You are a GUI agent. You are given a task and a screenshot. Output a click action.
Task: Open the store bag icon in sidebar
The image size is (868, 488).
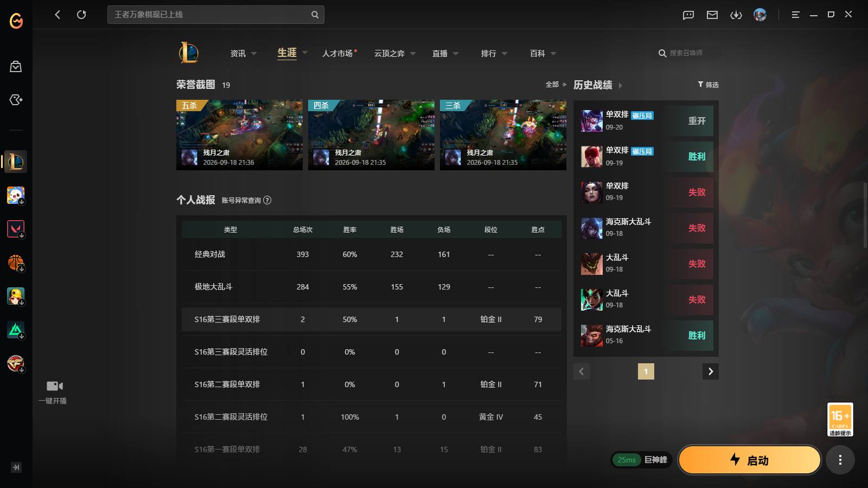tap(16, 66)
